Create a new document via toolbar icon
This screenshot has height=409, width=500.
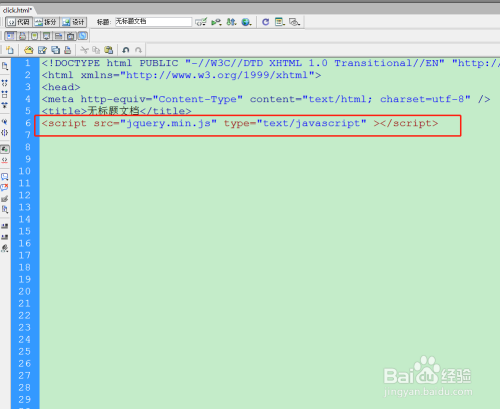10,50
